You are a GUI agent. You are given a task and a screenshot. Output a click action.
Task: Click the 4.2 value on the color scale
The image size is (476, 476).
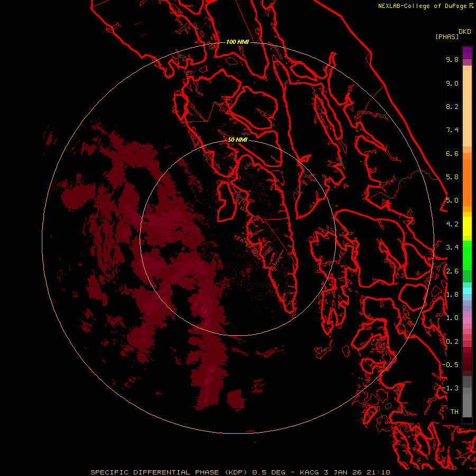click(452, 224)
